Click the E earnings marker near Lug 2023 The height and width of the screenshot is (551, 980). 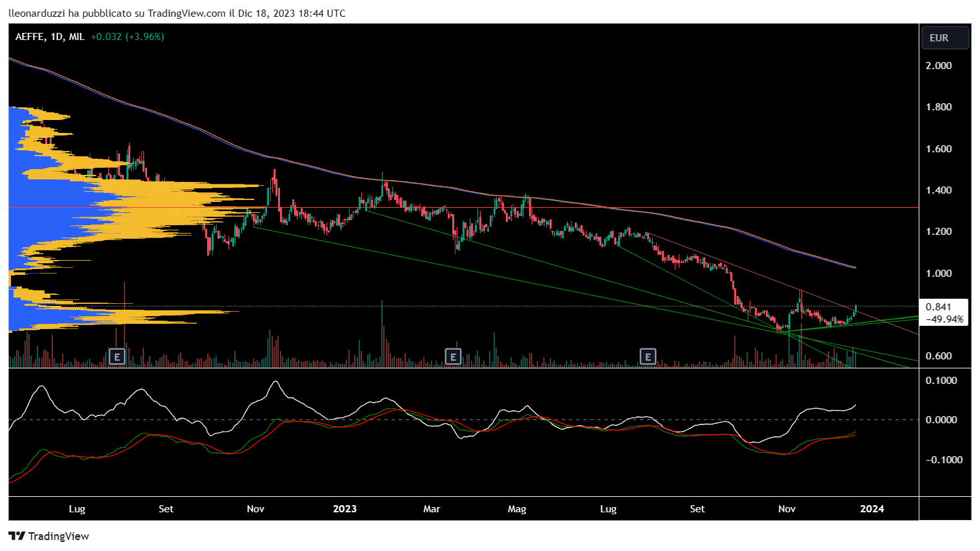(648, 356)
